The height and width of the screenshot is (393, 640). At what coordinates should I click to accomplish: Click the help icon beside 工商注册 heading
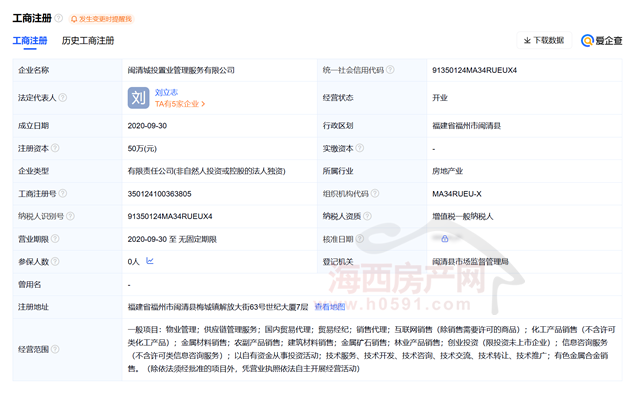(59, 18)
